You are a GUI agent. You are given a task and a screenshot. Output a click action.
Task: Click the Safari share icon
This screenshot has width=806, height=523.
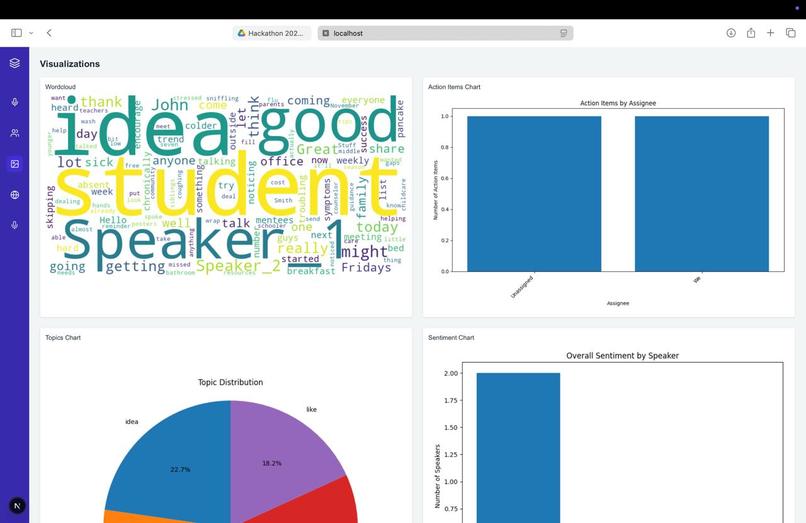751,33
